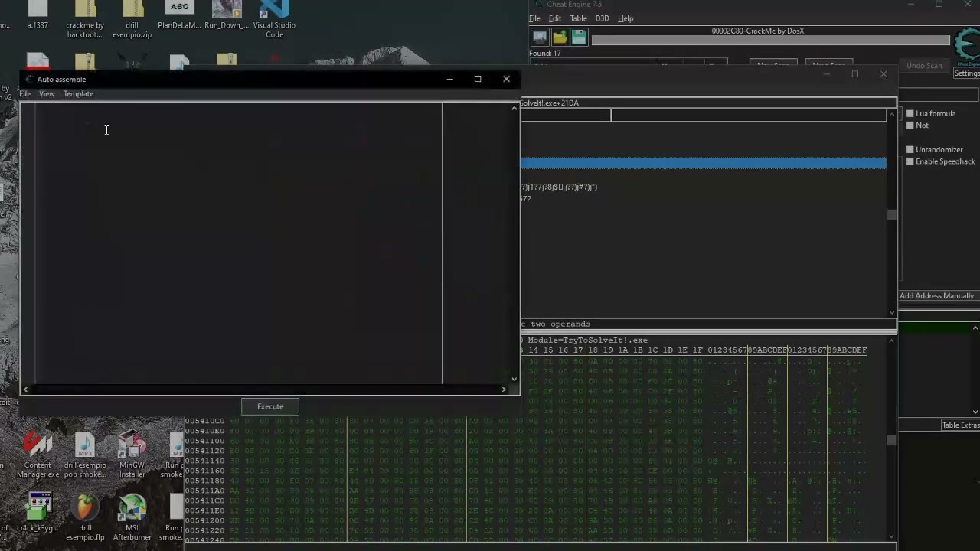
Task: Open the a.1337 desktop file
Action: (38, 15)
